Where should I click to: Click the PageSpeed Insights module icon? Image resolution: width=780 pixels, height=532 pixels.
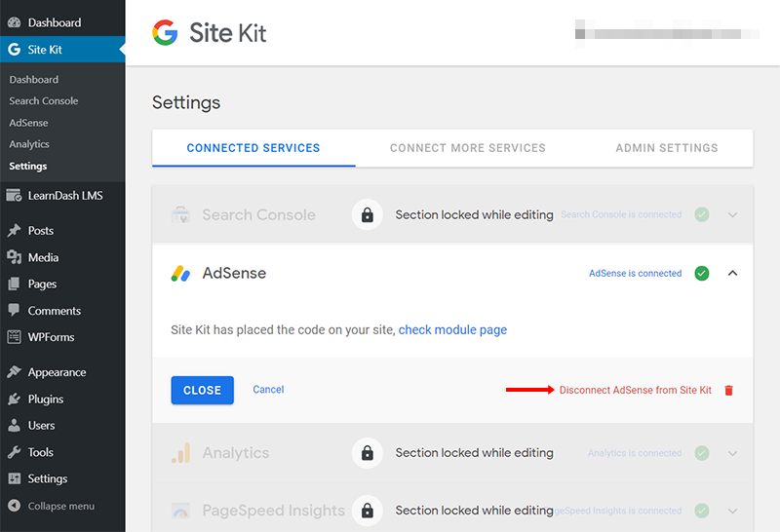click(x=180, y=511)
